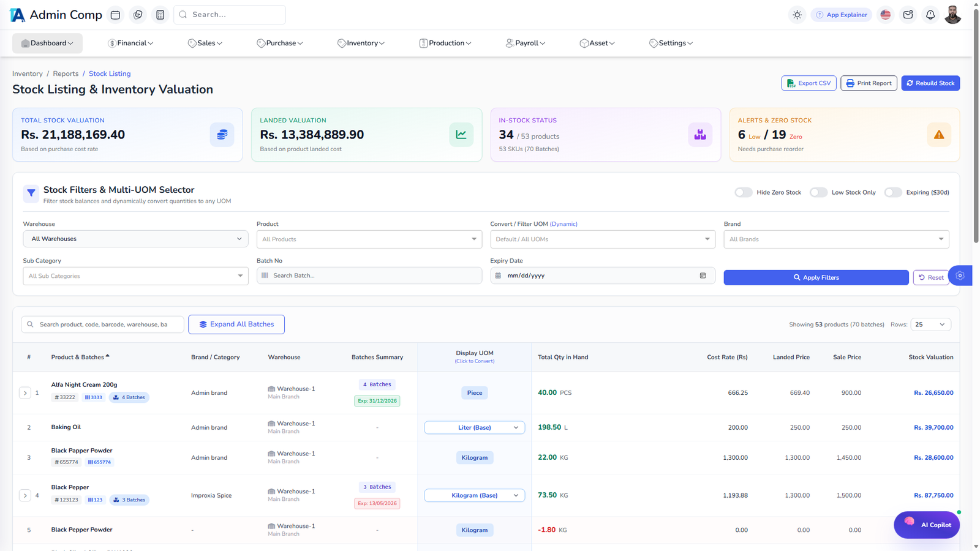Viewport: 980px width, 551px height.
Task: Click the Apply Filters button
Action: [816, 277]
